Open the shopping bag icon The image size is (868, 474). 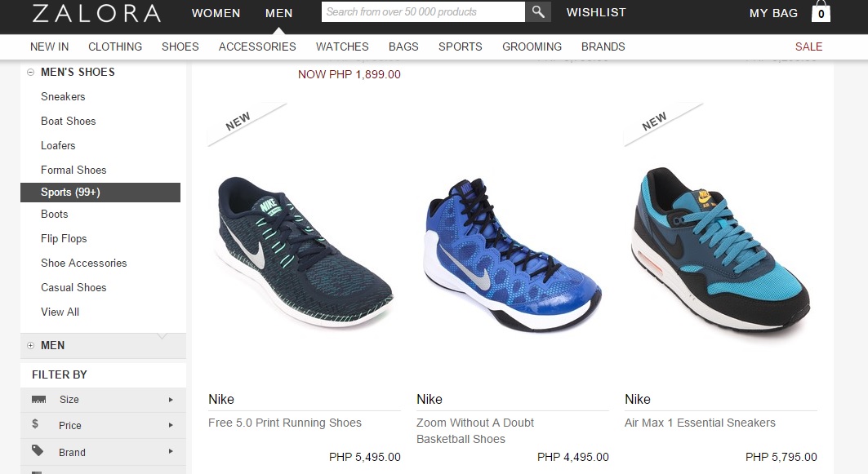point(821,11)
